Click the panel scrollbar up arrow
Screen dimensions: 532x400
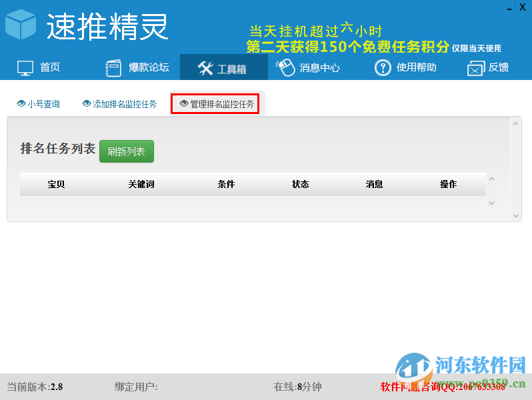(516, 123)
